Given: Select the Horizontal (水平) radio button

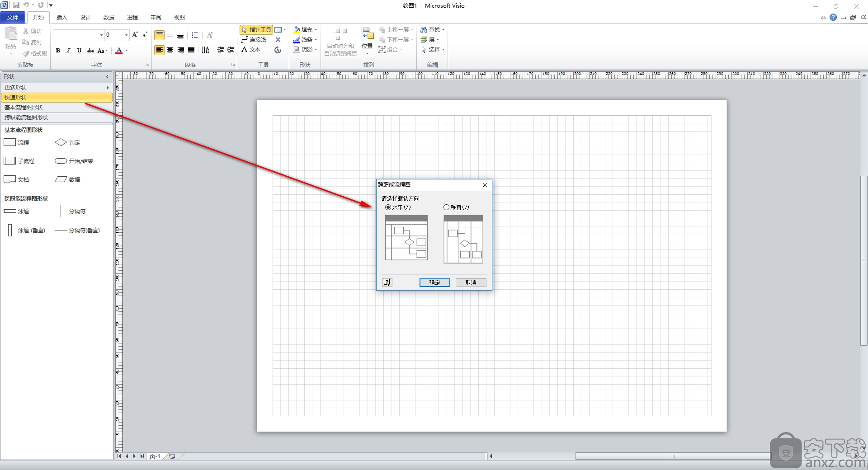Looking at the screenshot, I should tap(388, 207).
